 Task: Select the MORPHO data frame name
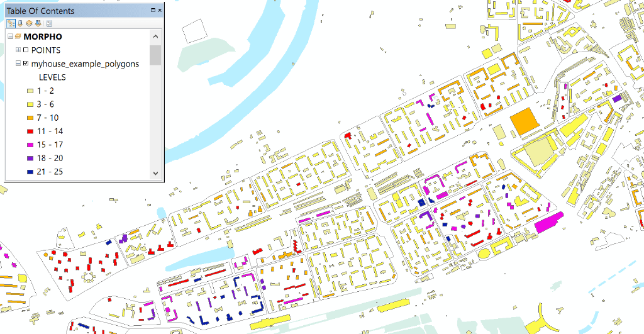click(x=43, y=36)
